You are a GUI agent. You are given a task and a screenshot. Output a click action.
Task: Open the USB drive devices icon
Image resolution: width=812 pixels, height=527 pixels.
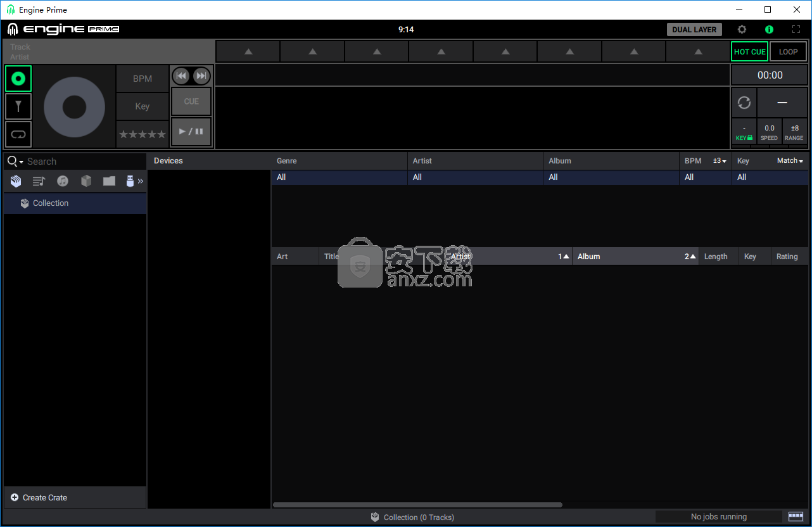pos(130,181)
